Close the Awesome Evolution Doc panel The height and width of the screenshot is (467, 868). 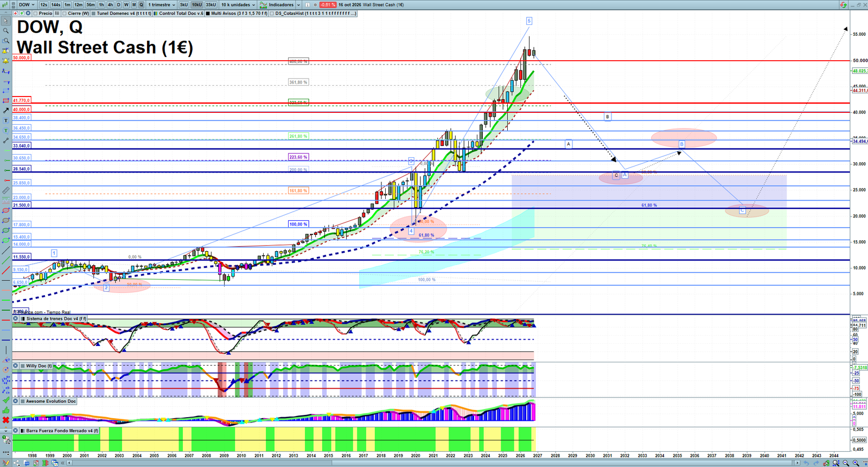click(16, 401)
